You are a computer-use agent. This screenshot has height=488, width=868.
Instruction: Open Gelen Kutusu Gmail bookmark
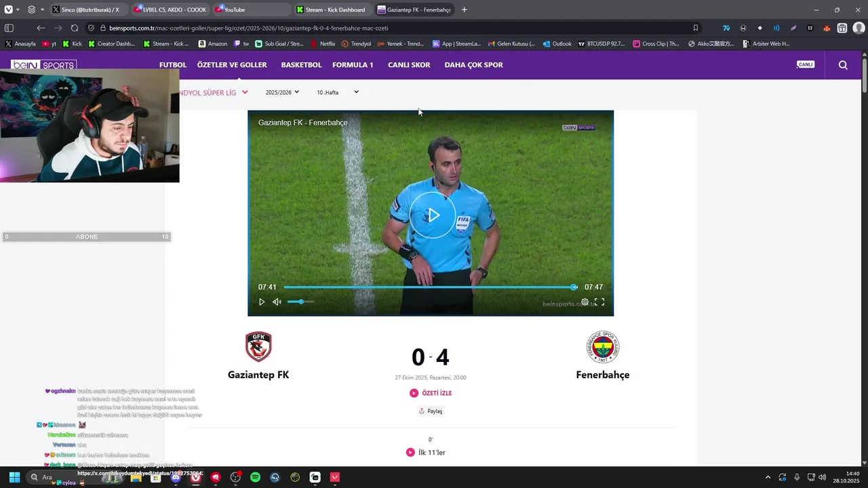click(511, 43)
